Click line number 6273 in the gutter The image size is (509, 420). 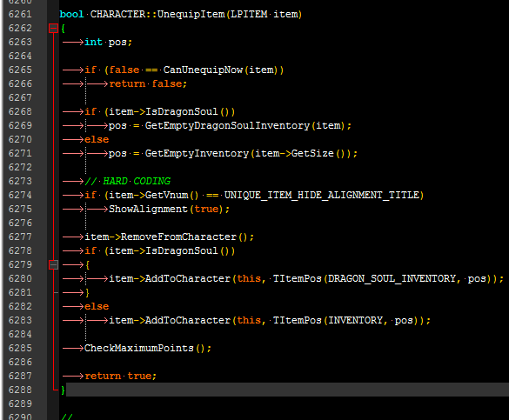coord(20,181)
